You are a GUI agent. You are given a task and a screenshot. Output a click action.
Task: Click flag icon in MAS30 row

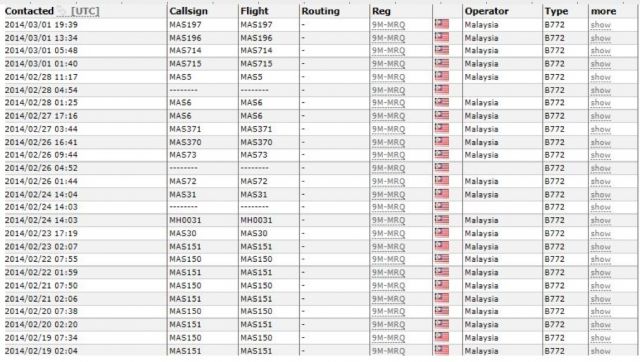pyautogui.click(x=442, y=233)
